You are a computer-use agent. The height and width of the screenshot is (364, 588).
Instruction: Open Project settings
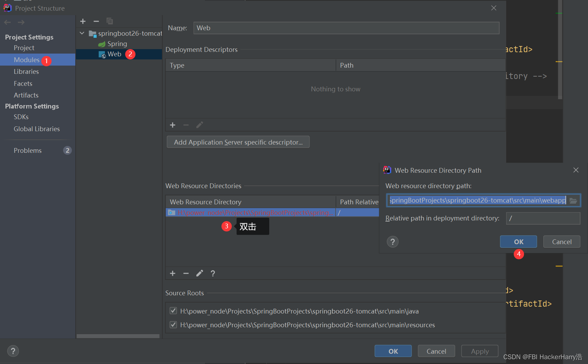point(24,48)
